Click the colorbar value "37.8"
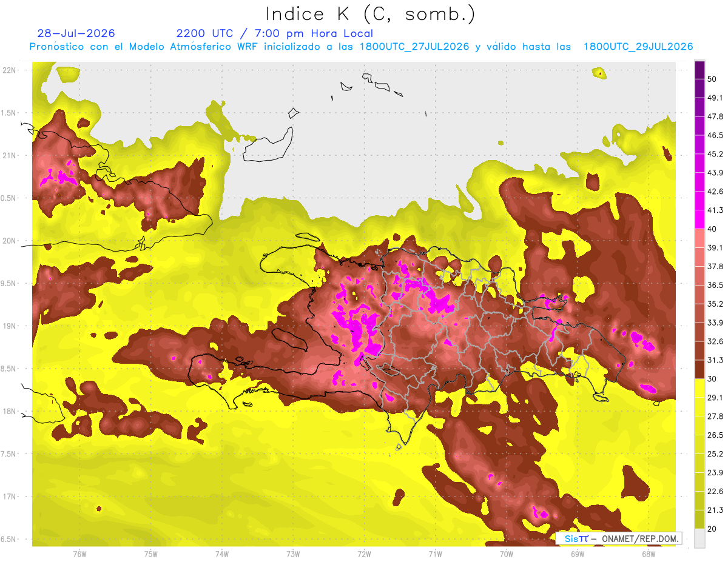 click(715, 266)
